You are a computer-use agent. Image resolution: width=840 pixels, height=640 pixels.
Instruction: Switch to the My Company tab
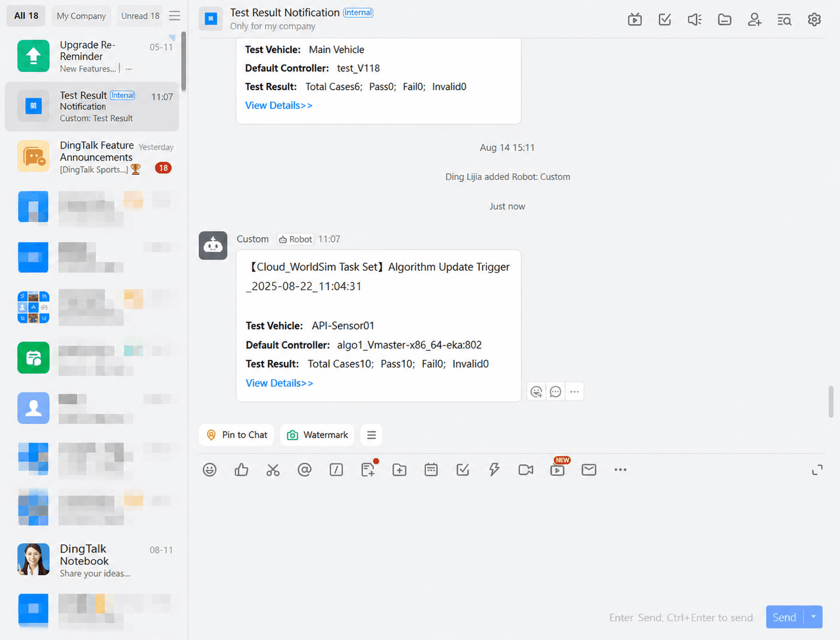pyautogui.click(x=81, y=16)
